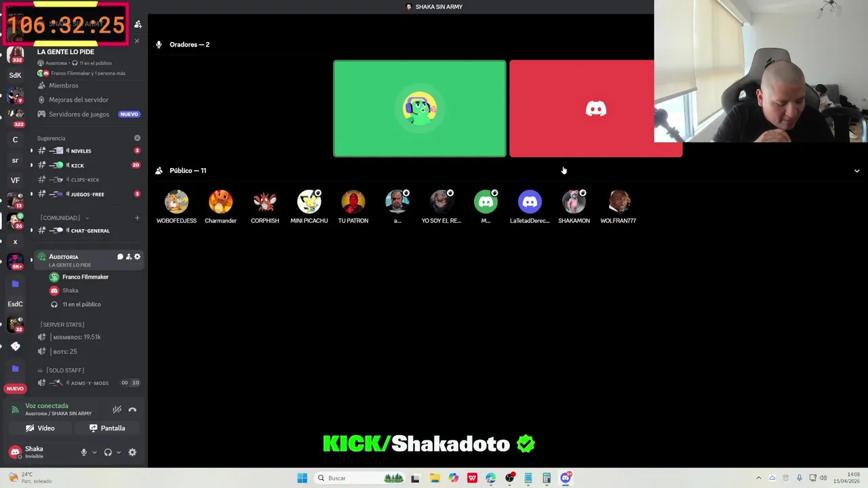Open File Explorer from taskbar
The image size is (868, 488).
(x=434, y=478)
